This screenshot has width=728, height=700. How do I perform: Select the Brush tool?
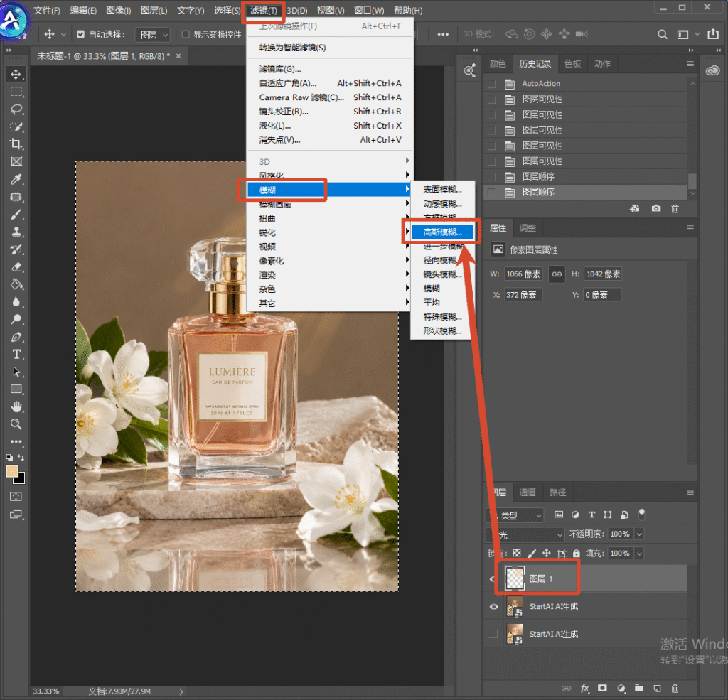(x=16, y=215)
